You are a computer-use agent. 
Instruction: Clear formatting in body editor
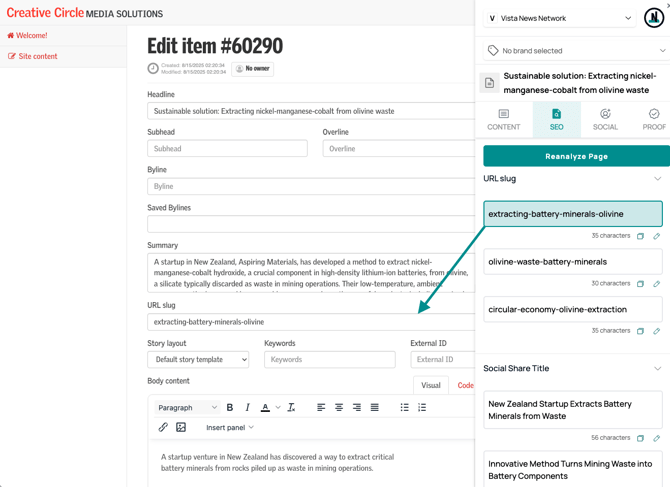291,408
